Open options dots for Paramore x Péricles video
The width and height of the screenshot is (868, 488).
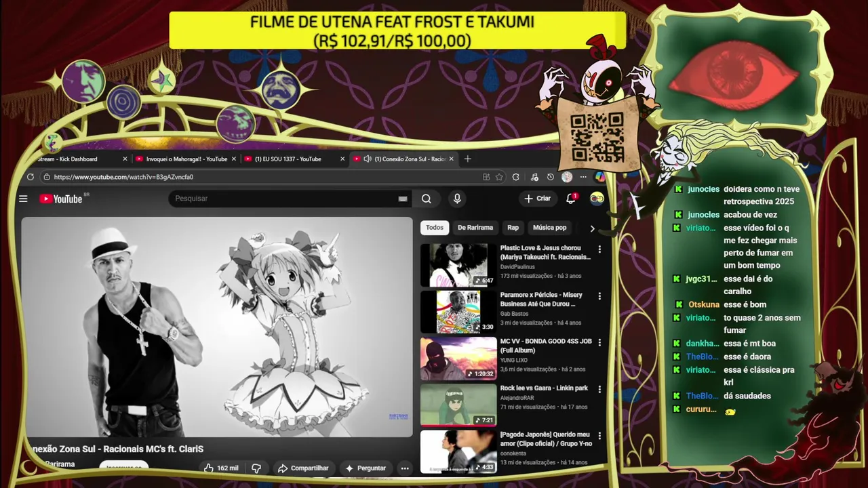pyautogui.click(x=599, y=296)
